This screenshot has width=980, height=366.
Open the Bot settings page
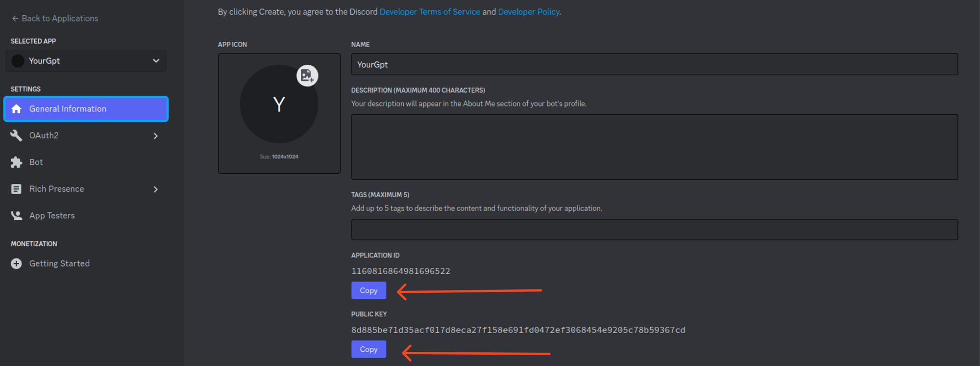(x=36, y=162)
